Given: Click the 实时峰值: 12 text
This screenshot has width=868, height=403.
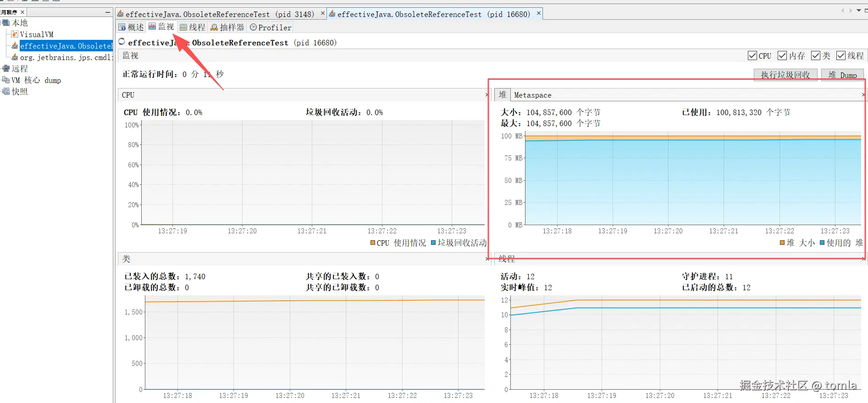Looking at the screenshot, I should coord(526,287).
